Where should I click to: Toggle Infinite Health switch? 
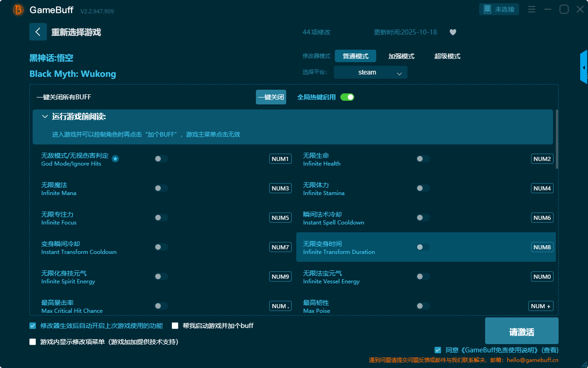(x=423, y=159)
